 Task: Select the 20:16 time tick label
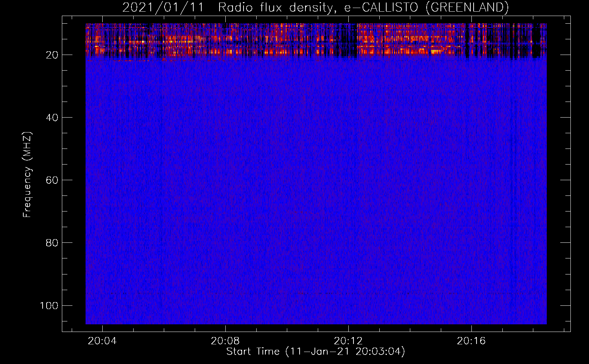pos(471,341)
